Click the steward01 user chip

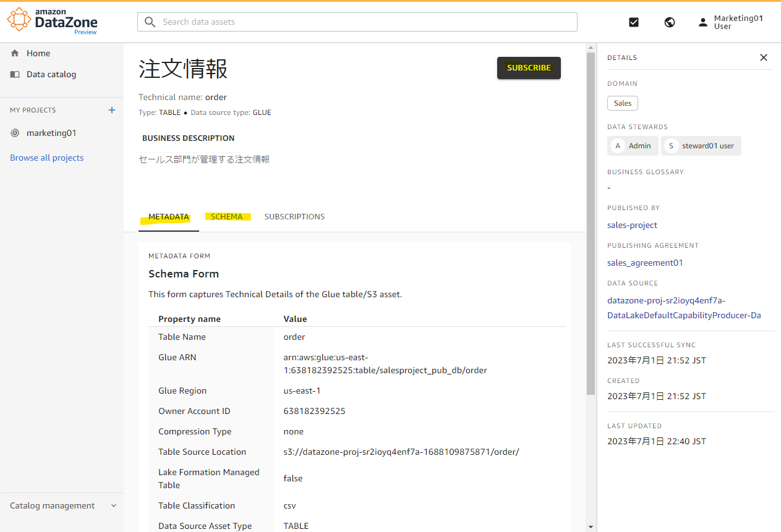click(701, 146)
